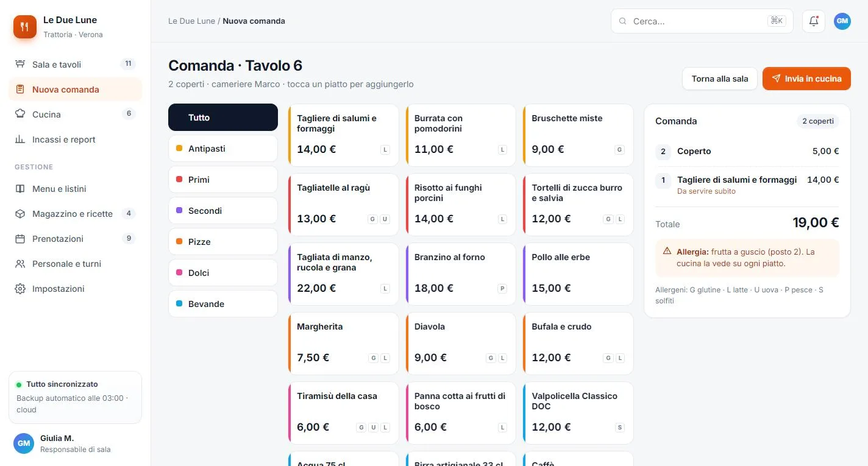Open Impostazioni from the sidebar

[x=76, y=289]
